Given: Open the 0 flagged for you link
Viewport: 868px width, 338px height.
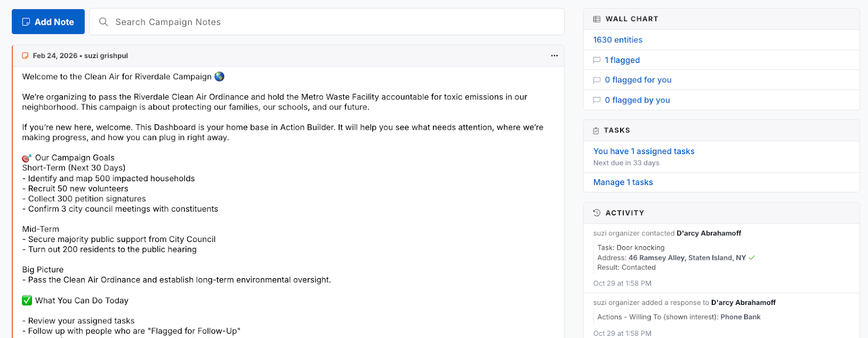Looking at the screenshot, I should pos(638,80).
